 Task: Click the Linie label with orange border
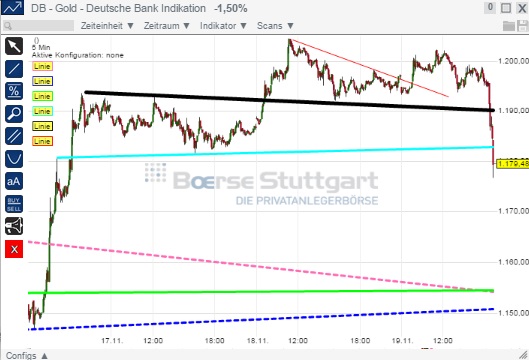pyautogui.click(x=43, y=141)
